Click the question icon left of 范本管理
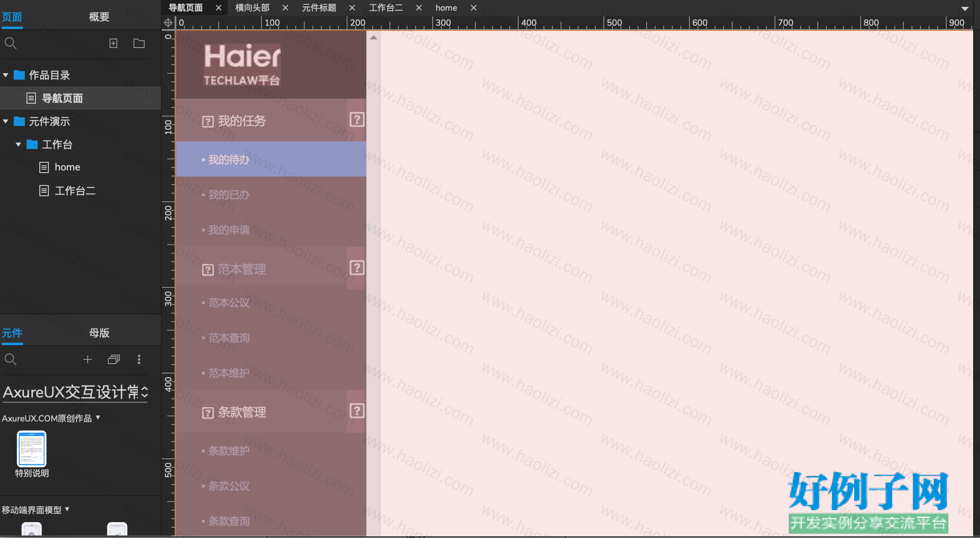980x538 pixels. pos(208,270)
